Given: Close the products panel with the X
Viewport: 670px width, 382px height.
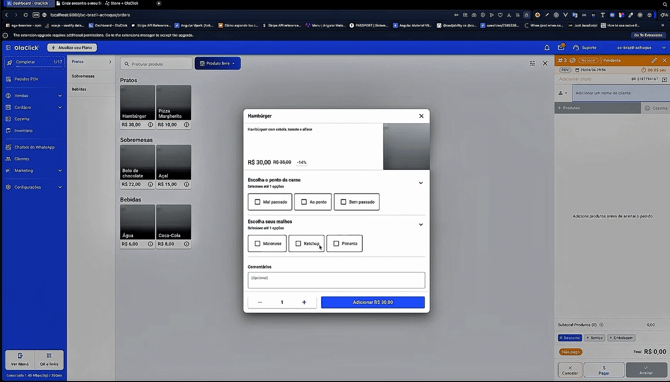Looking at the screenshot, I should (545, 63).
